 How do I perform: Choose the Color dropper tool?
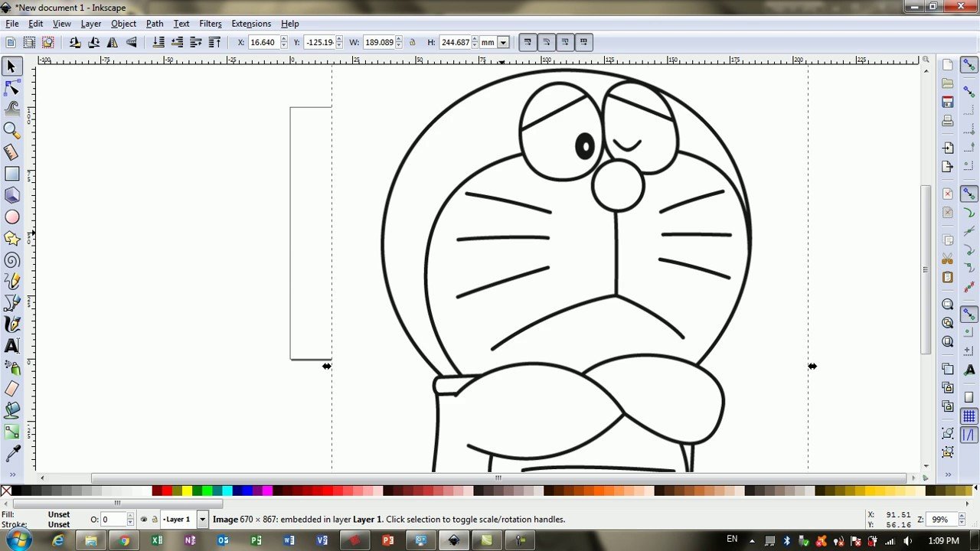tap(11, 455)
